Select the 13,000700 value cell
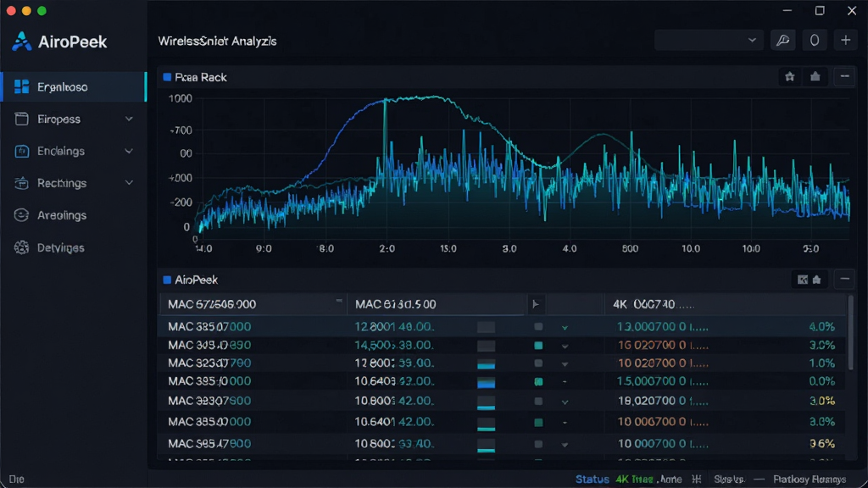 pyautogui.click(x=663, y=327)
